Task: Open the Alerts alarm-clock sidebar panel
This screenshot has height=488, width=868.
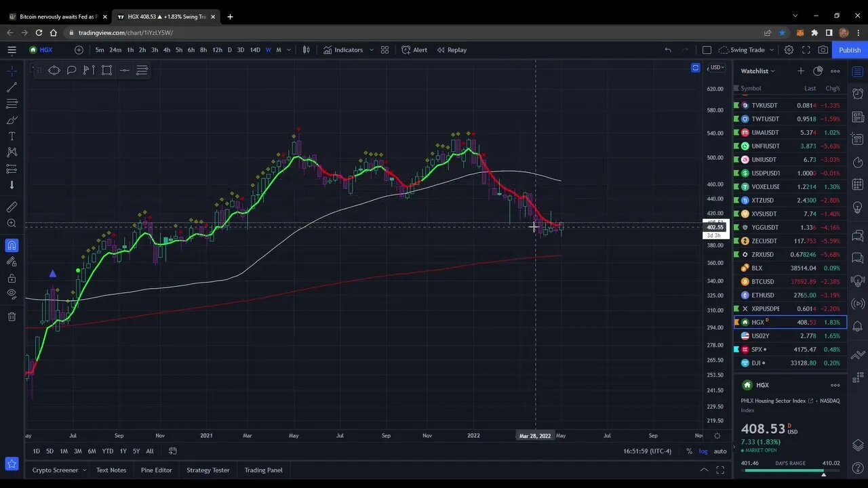Action: tap(858, 94)
